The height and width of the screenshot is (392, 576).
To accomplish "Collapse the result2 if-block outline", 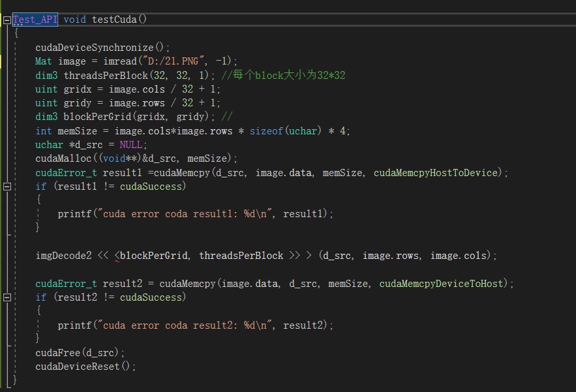I will [7, 297].
